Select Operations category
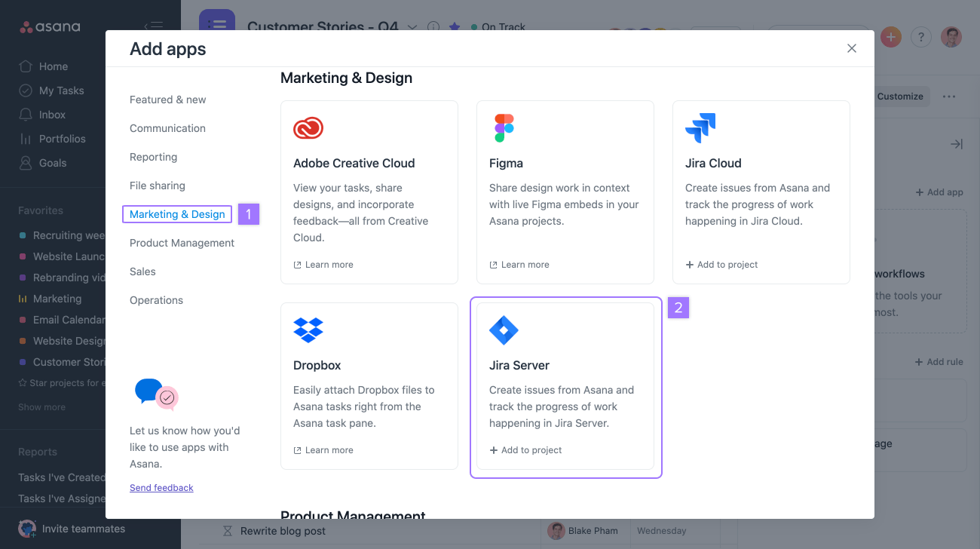The height and width of the screenshot is (549, 980). [156, 300]
